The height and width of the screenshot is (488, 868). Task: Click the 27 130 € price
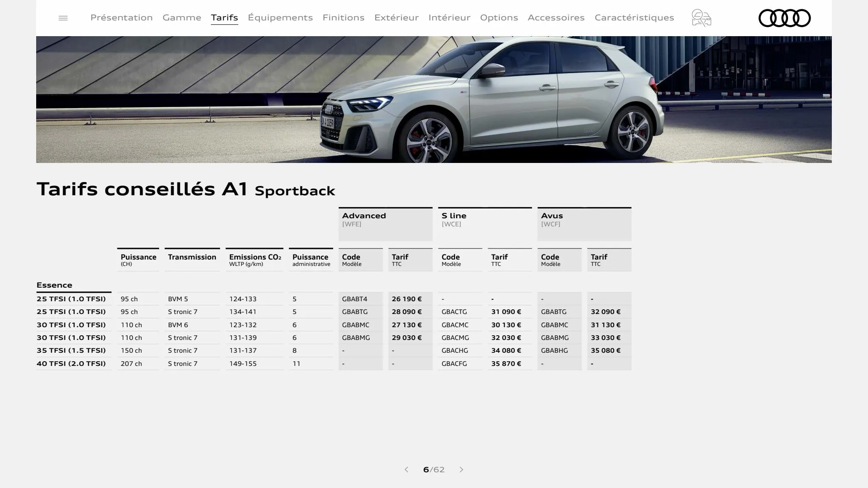click(x=407, y=325)
